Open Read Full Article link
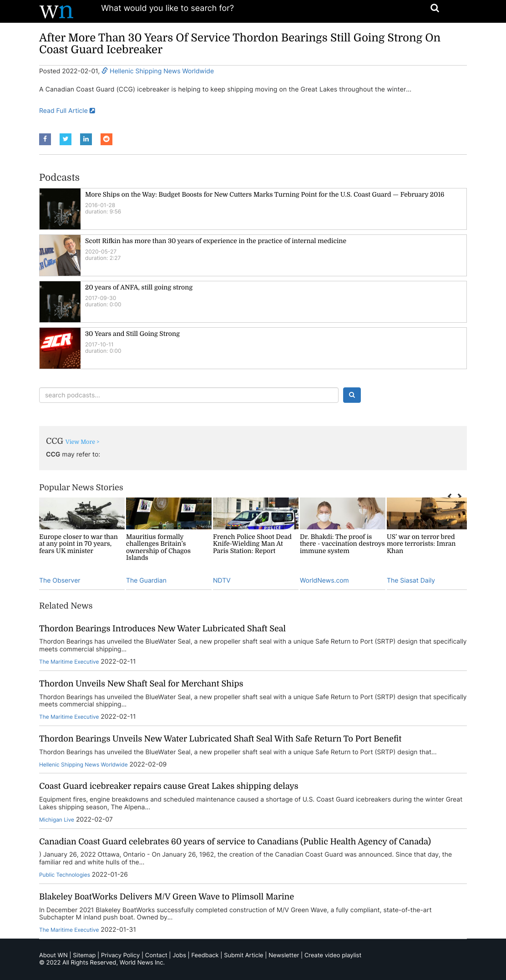This screenshot has width=506, height=980. click(67, 111)
